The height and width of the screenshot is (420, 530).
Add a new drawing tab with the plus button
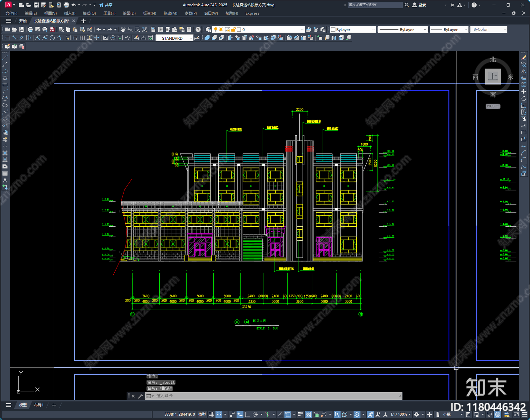pyautogui.click(x=83, y=21)
